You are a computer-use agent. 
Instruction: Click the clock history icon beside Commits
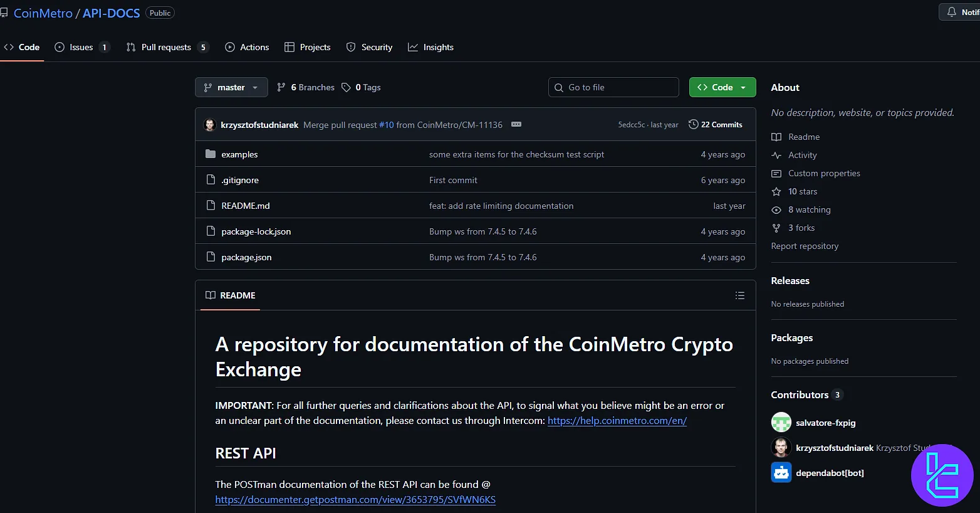coord(693,124)
